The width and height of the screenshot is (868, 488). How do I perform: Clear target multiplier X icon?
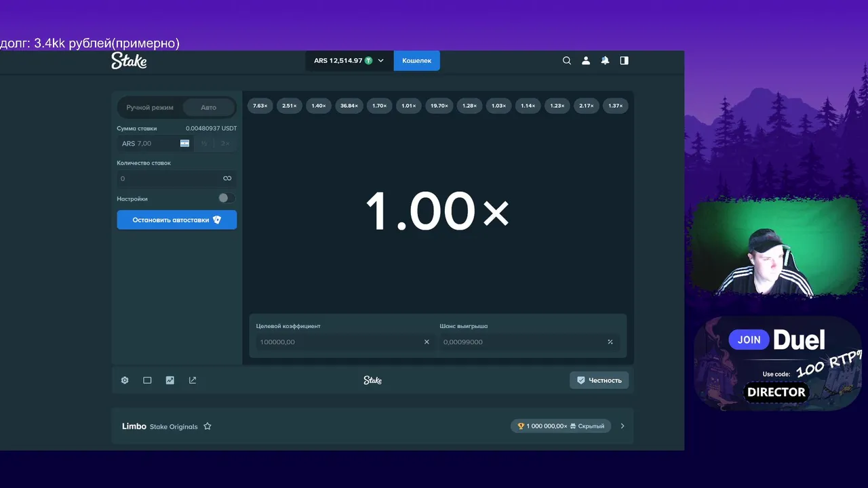coord(427,342)
